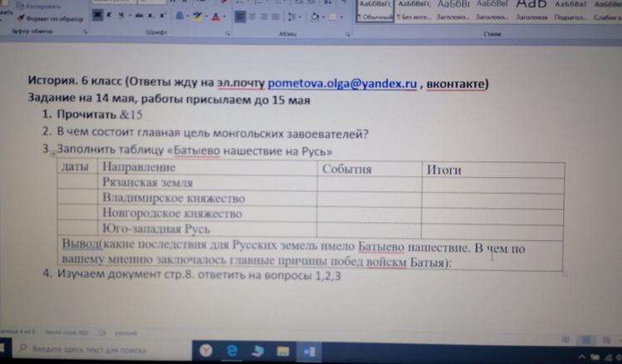The image size is (622, 364).
Task: Click the 'Прочитать' list item text
Action: tap(86, 115)
